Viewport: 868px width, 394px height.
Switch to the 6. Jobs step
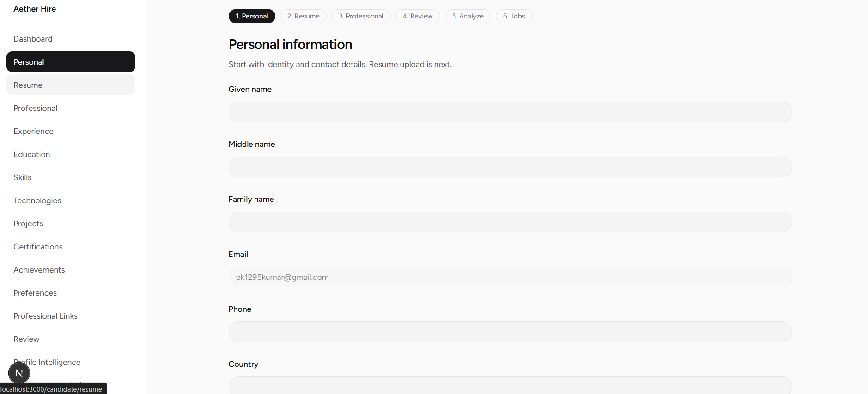click(514, 16)
